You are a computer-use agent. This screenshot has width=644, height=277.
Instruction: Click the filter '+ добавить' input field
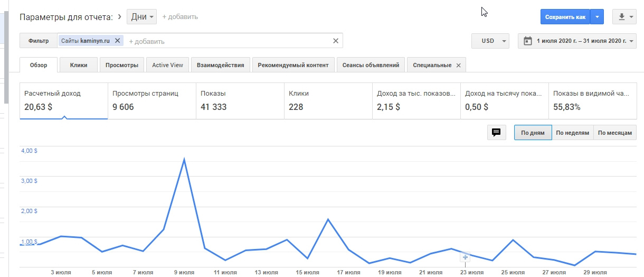pos(227,41)
